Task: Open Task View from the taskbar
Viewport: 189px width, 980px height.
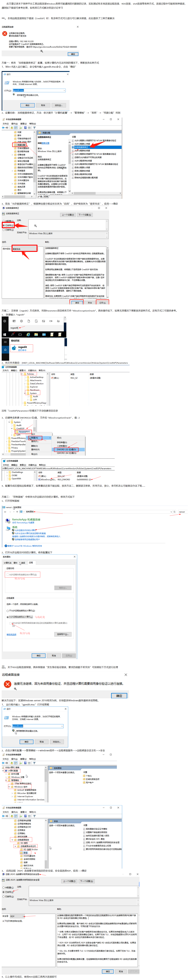Action: click(20, 334)
